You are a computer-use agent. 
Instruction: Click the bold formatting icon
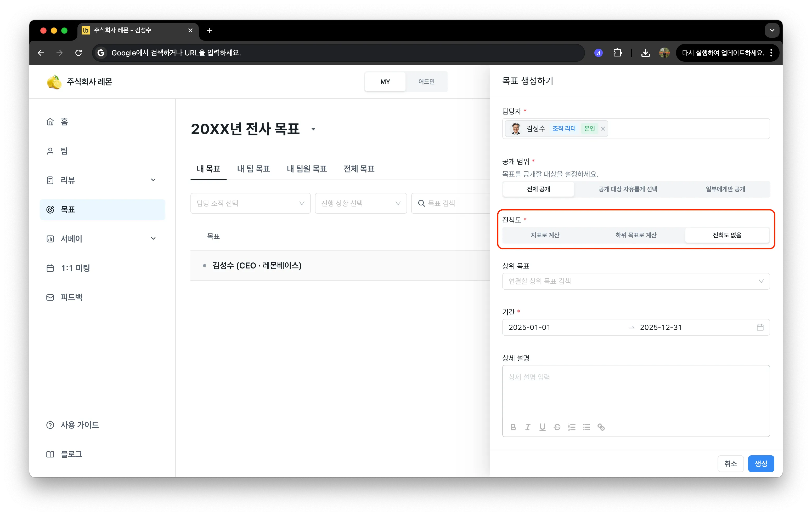[x=513, y=427]
